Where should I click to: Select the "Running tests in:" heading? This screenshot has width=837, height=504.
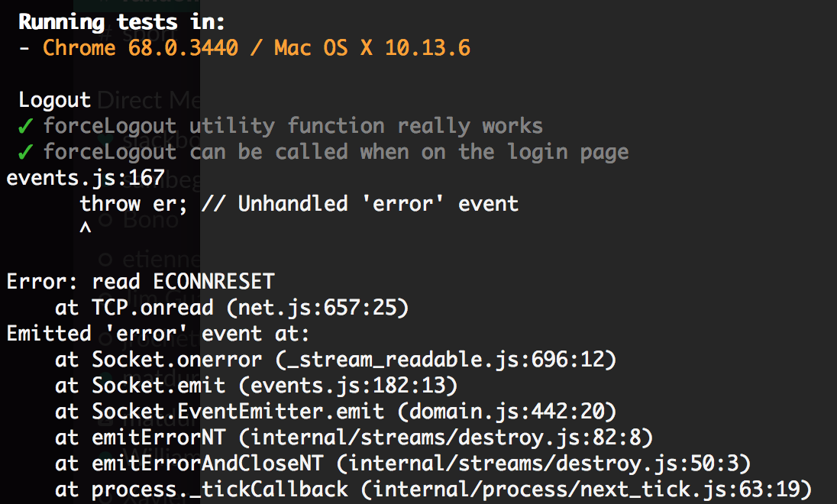121,22
